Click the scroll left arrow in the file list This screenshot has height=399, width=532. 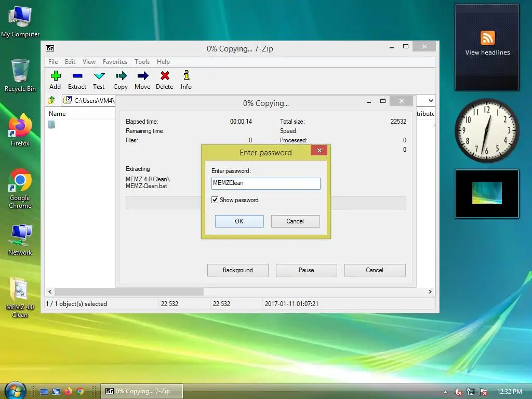tap(50, 292)
